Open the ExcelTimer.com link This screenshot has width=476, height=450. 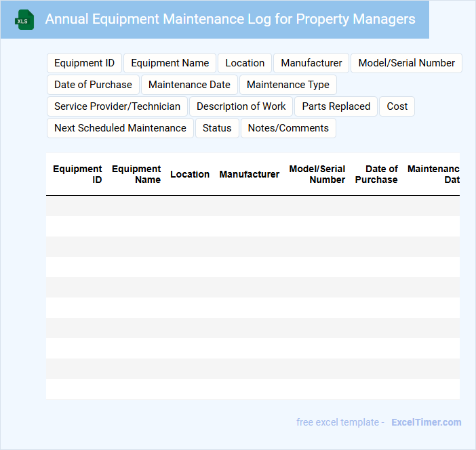pyautogui.click(x=426, y=422)
